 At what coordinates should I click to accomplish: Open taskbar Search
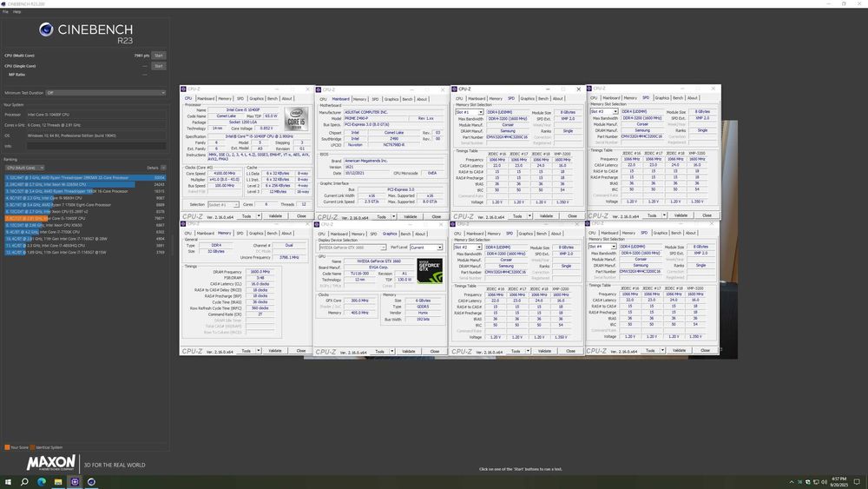pyautogui.click(x=24, y=482)
